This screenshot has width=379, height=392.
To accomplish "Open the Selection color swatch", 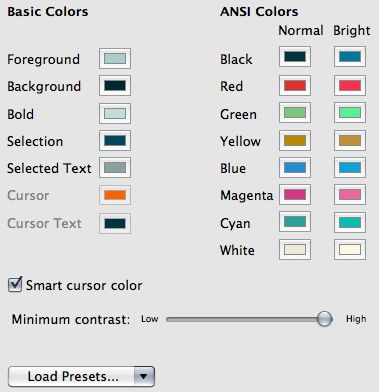I will [x=115, y=140].
